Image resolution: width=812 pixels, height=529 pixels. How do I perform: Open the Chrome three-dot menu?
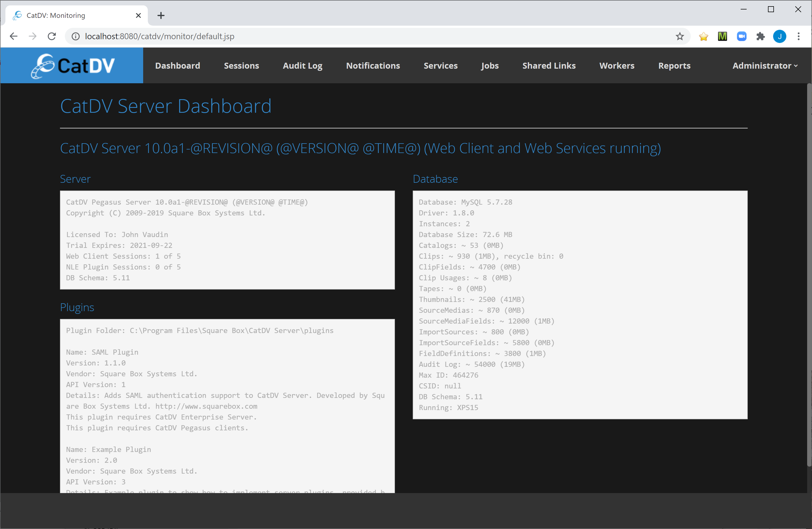pyautogui.click(x=799, y=36)
